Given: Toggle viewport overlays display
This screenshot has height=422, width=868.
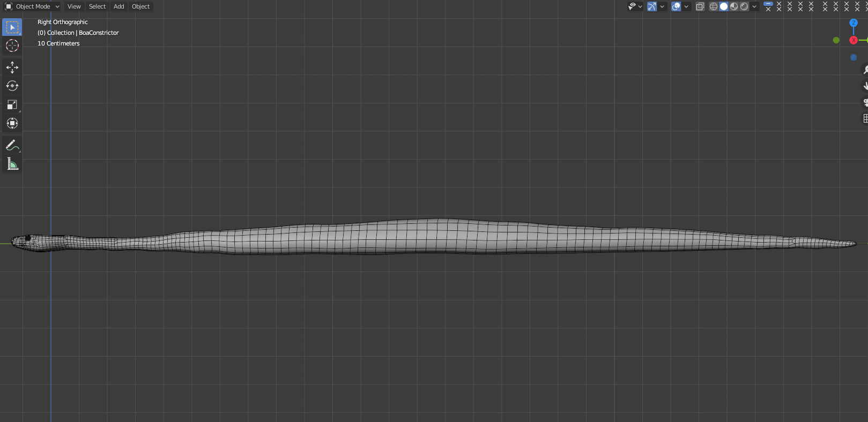Looking at the screenshot, I should coord(676,6).
